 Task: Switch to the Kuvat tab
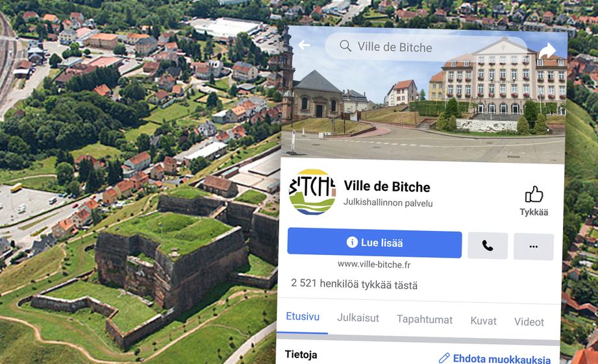tap(483, 321)
